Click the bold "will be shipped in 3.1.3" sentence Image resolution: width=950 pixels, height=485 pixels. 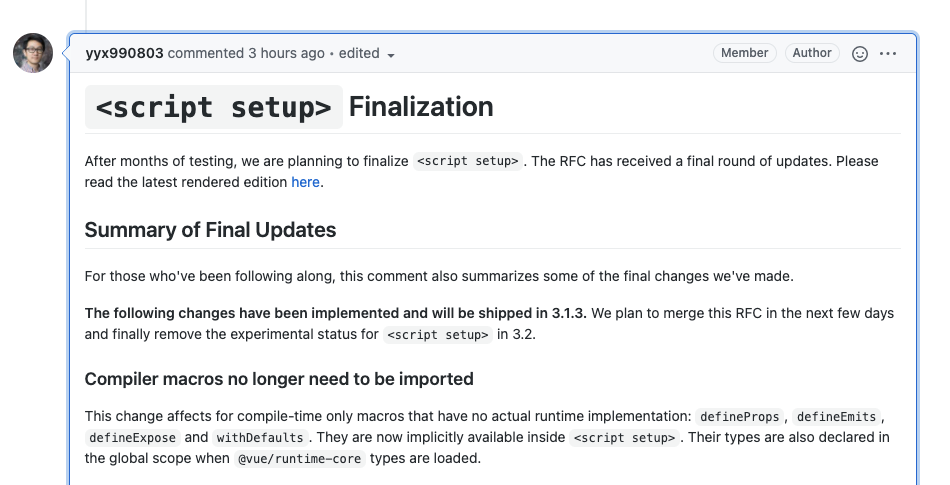tap(337, 313)
